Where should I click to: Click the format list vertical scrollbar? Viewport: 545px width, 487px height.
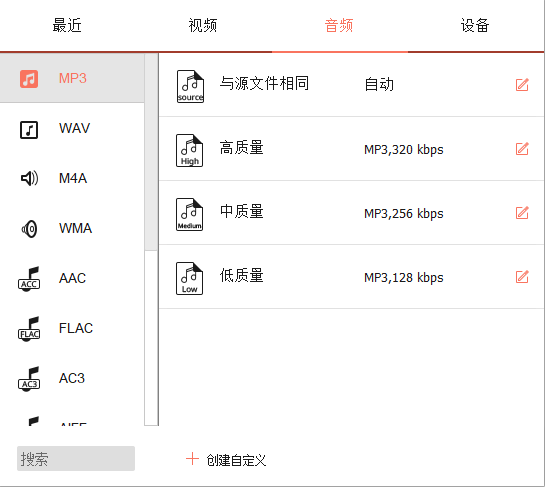click(151, 152)
